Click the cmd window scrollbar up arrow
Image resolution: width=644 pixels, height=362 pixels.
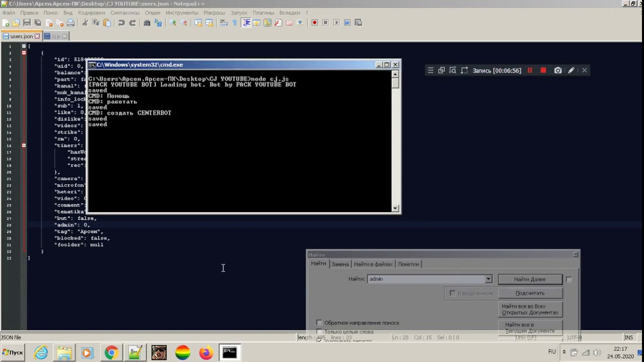coord(395,74)
